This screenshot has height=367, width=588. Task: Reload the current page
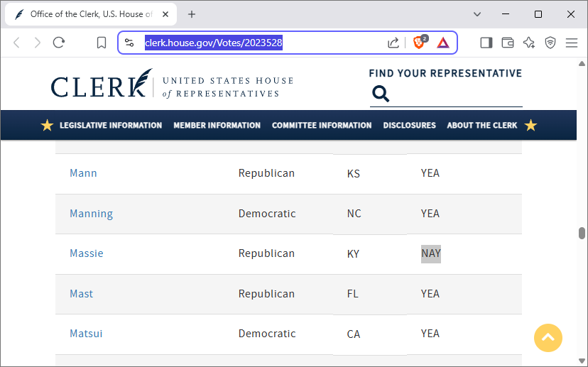(59, 43)
